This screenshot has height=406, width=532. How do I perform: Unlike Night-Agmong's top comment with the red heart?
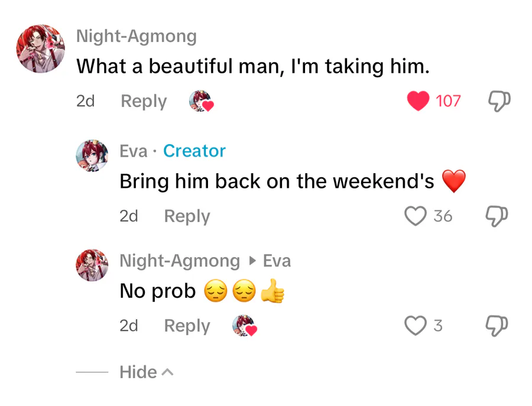pyautogui.click(x=418, y=101)
